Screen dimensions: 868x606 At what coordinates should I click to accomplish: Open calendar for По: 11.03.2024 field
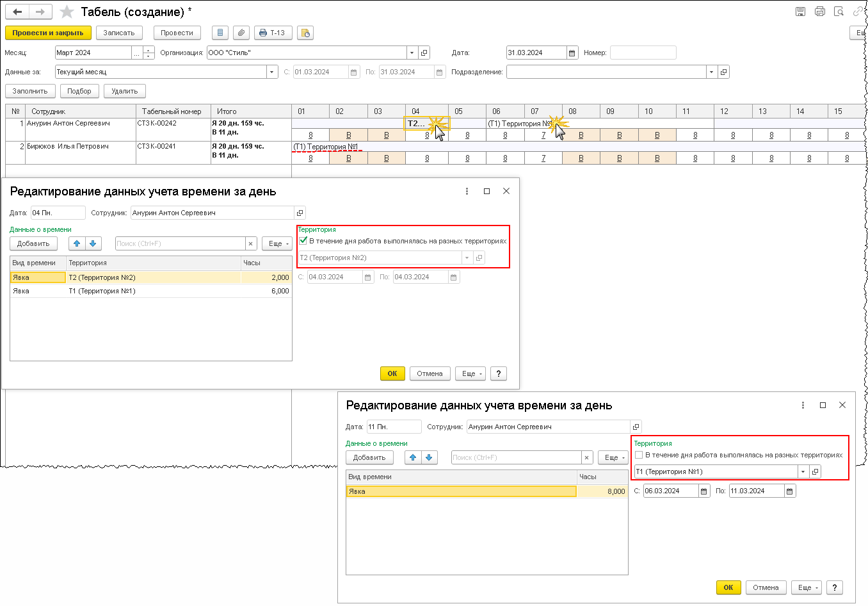pyautogui.click(x=790, y=491)
